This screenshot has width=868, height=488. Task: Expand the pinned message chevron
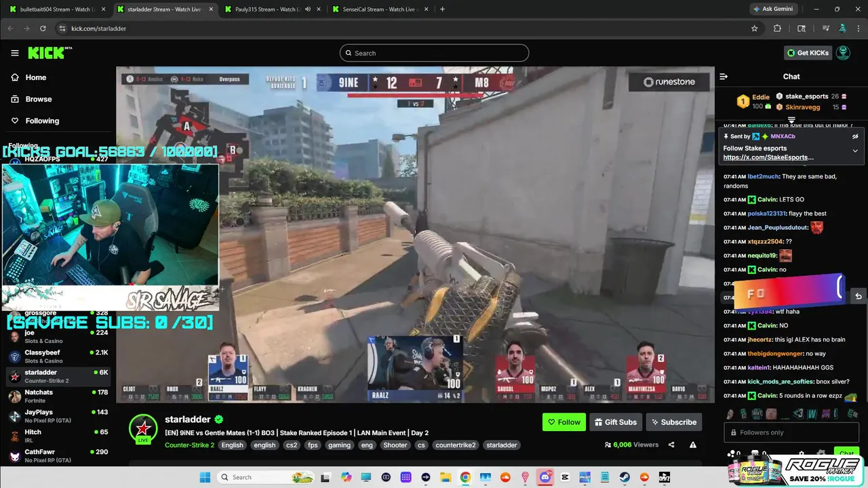click(x=855, y=150)
